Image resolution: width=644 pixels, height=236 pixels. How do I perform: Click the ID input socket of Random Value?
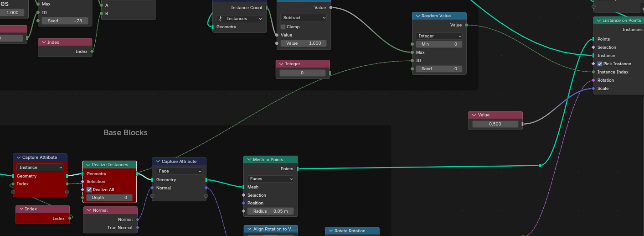pyautogui.click(x=412, y=61)
